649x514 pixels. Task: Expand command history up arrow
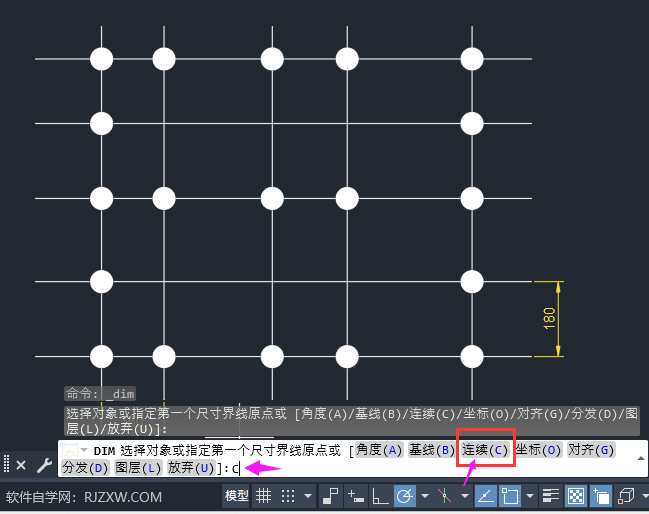[640, 458]
